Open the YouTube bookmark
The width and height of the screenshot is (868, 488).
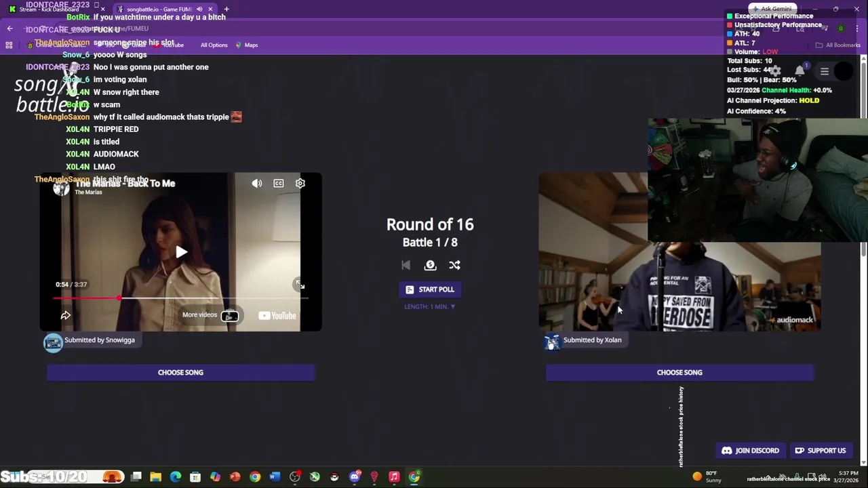coord(170,45)
